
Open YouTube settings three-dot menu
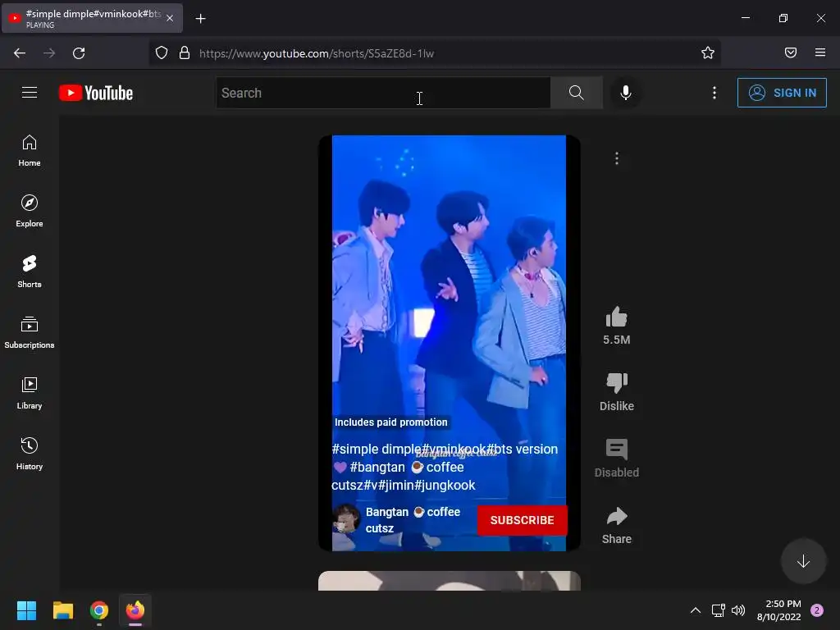tap(714, 93)
